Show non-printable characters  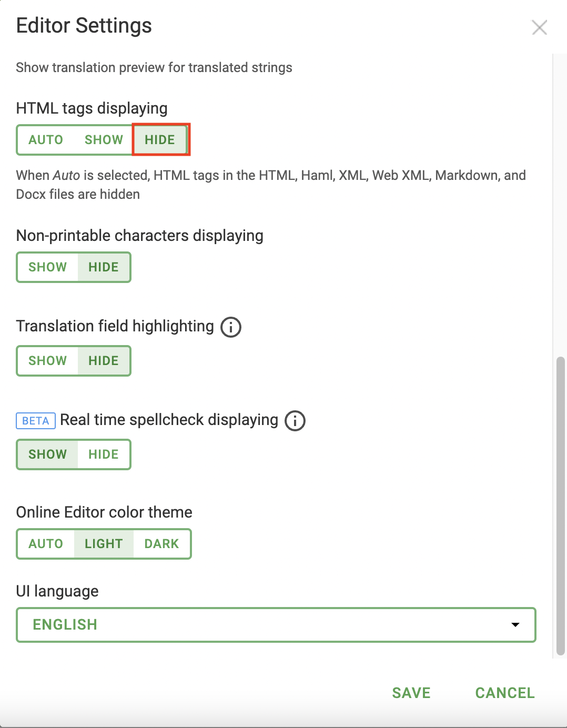tap(47, 267)
